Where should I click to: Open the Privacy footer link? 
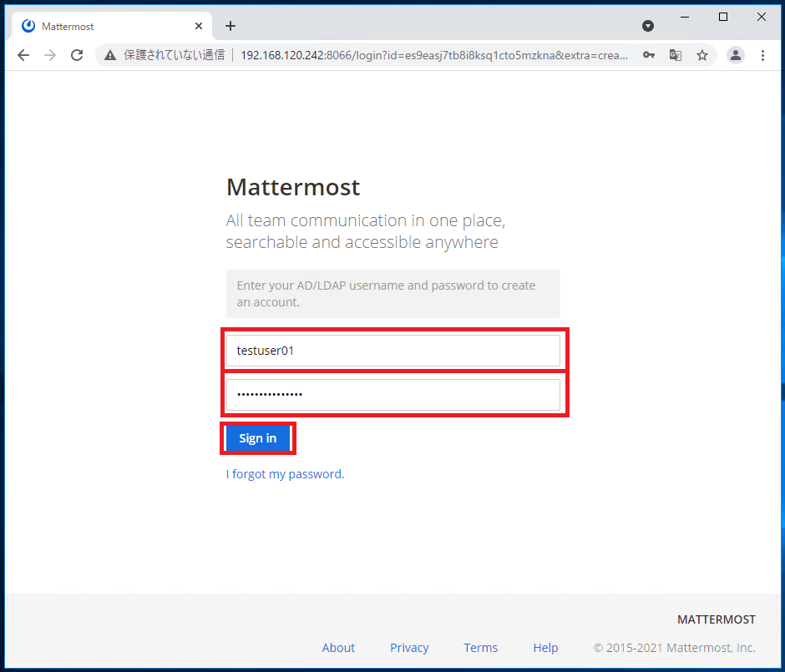tap(409, 648)
